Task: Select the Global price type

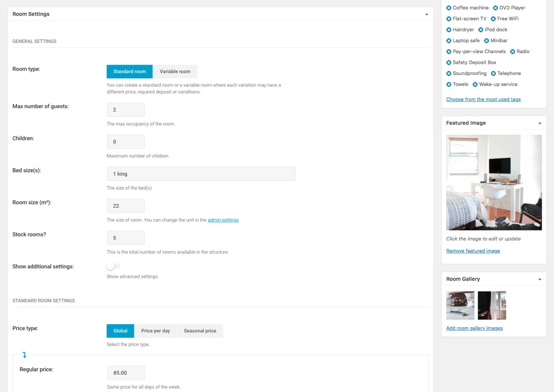Action: point(120,331)
